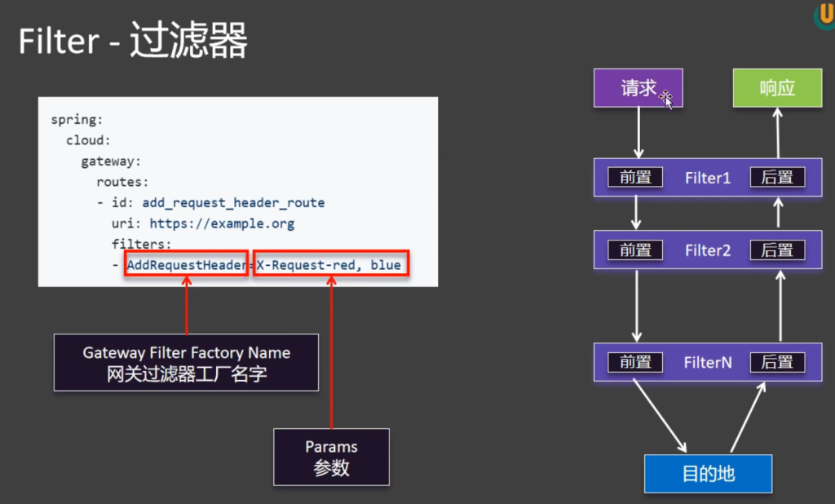
Task: Click the slide title Filter - 过滤器
Action: pos(132,41)
